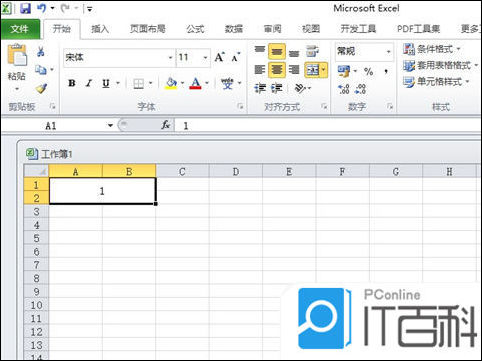The width and height of the screenshot is (482, 361).
Task: Click the Increase Font Size icon
Action: point(219,57)
